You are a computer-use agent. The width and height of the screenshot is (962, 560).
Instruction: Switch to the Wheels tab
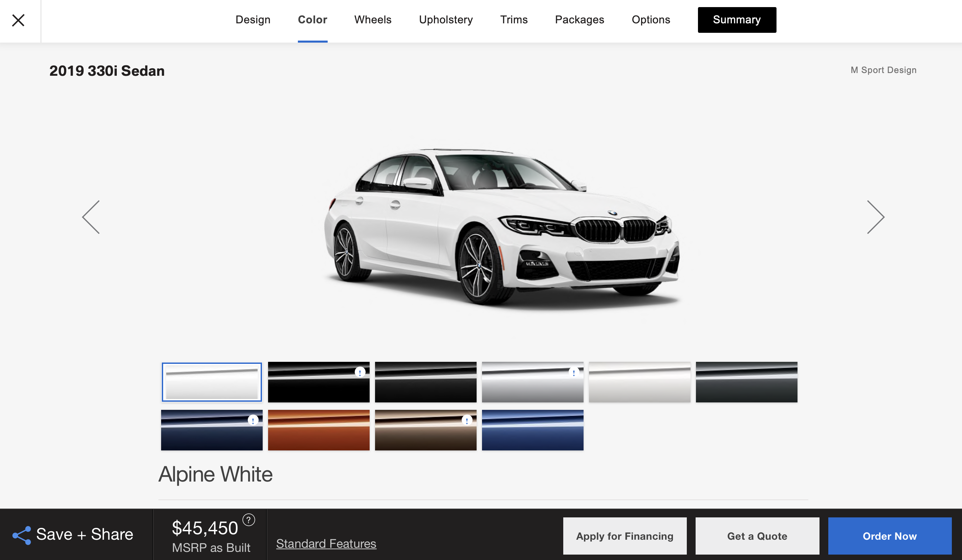[373, 20]
